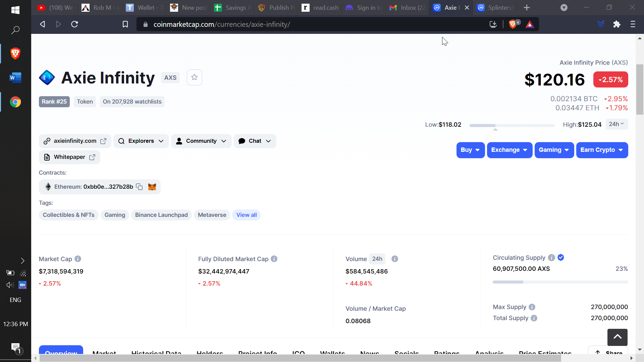The image size is (644, 362).
Task: Show hidden system tray icons arrow
Action: (x=22, y=261)
